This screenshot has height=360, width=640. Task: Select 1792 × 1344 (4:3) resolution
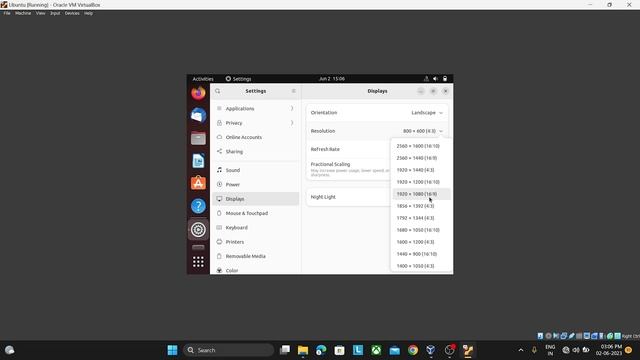pyautogui.click(x=421, y=218)
